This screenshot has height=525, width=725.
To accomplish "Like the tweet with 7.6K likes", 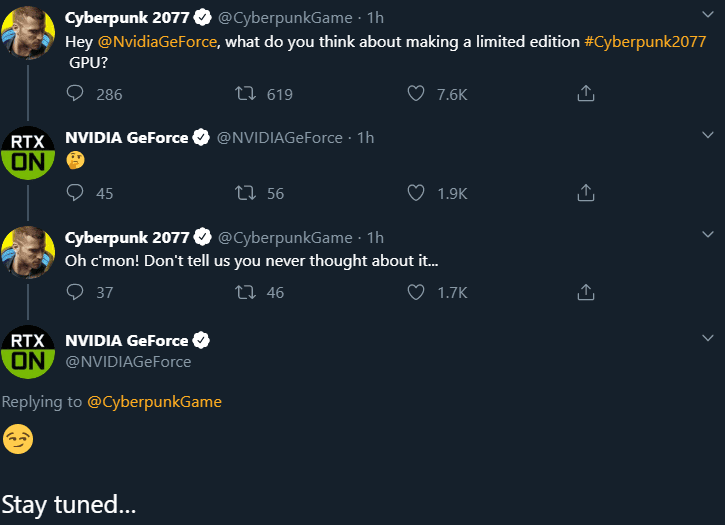I will (x=417, y=94).
